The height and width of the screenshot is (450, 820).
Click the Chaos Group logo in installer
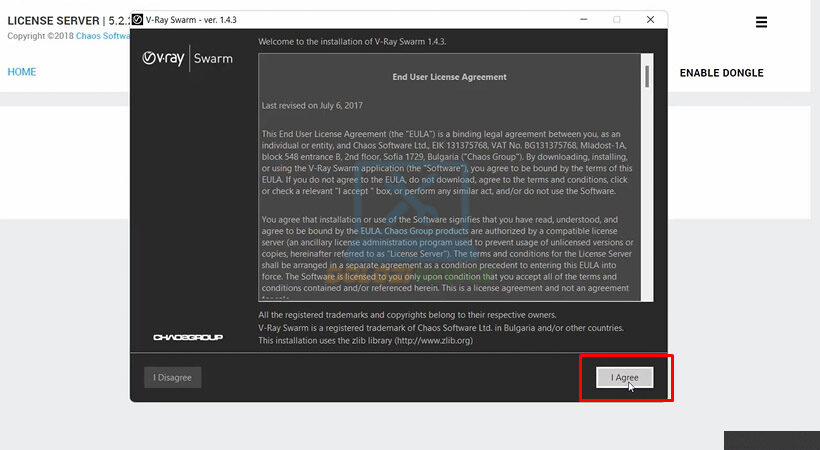(187, 337)
